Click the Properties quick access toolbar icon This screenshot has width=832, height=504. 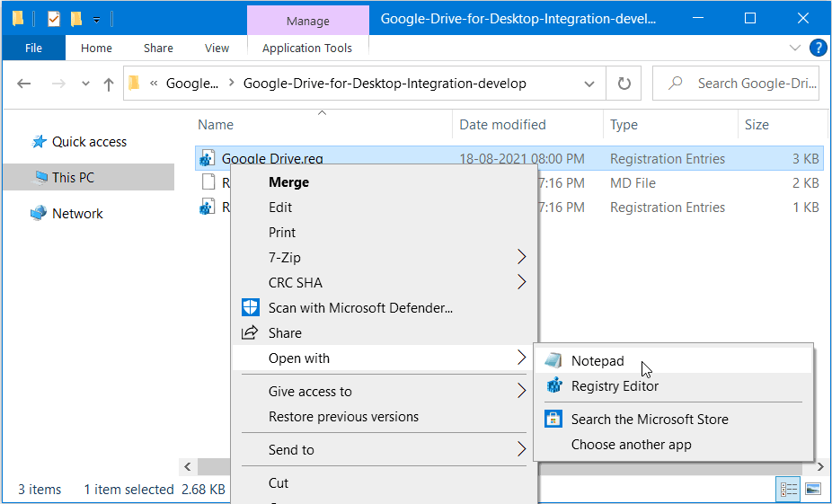(54, 20)
